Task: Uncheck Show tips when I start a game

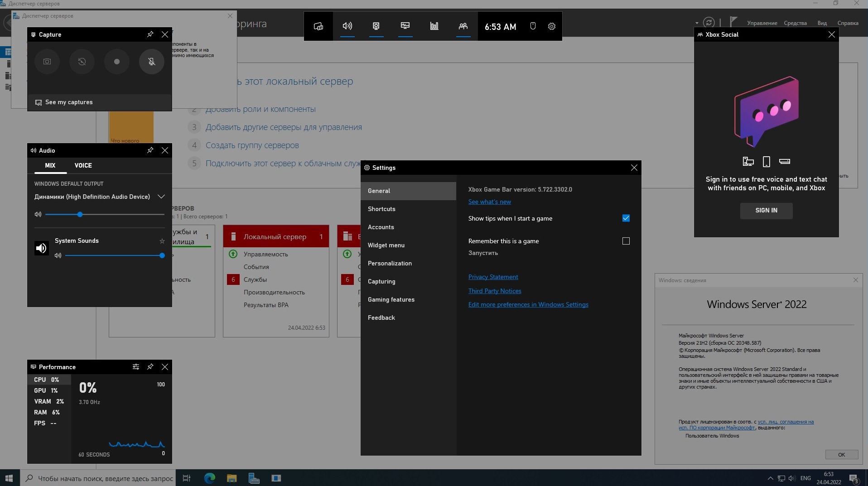Action: [626, 218]
